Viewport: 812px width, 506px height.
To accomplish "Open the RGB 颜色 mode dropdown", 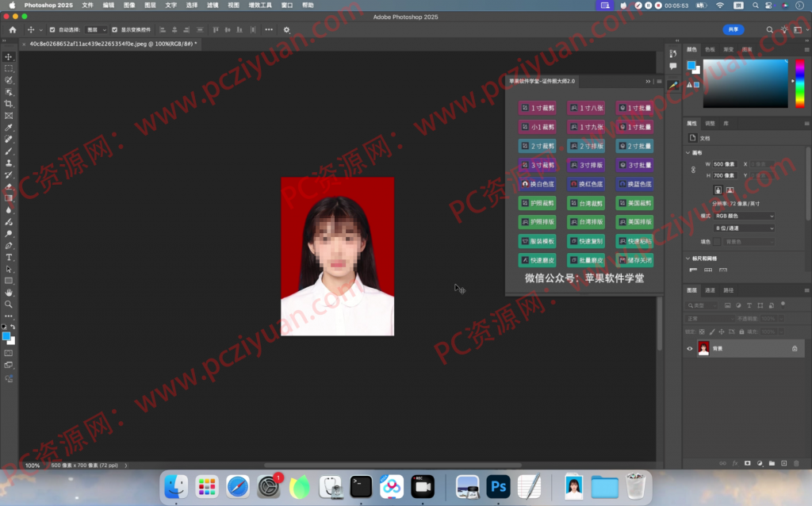I will coord(744,216).
